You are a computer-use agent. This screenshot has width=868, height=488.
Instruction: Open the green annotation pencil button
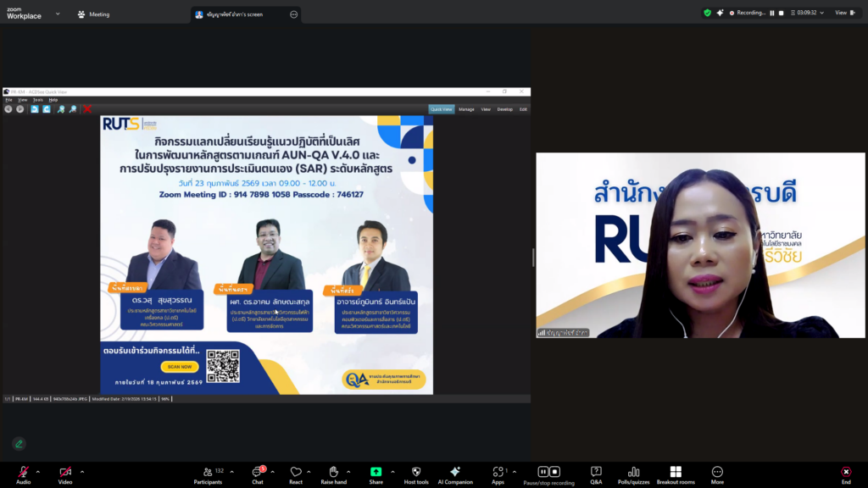[19, 443]
